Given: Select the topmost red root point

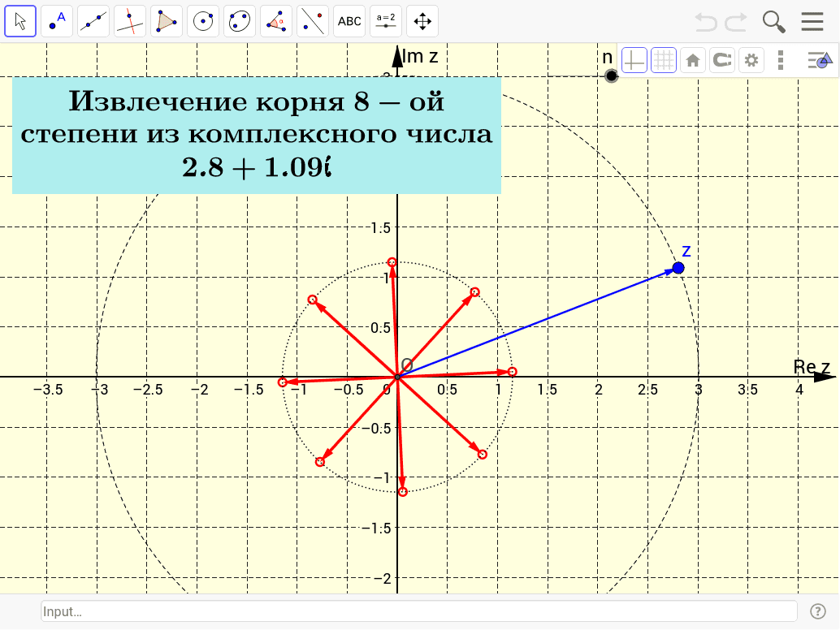Looking at the screenshot, I should point(392,262).
